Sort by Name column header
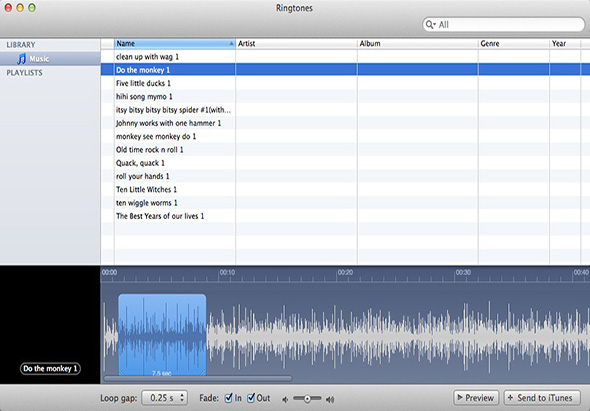 coord(175,44)
